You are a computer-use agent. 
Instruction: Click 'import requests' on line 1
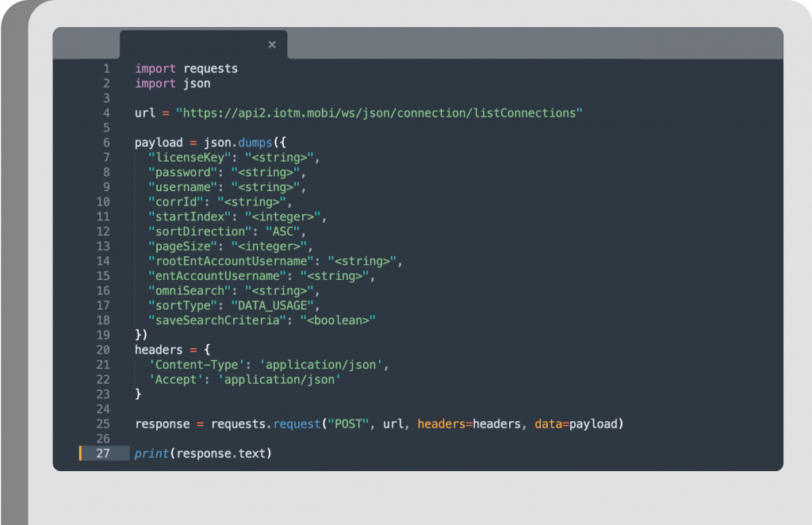click(186, 69)
